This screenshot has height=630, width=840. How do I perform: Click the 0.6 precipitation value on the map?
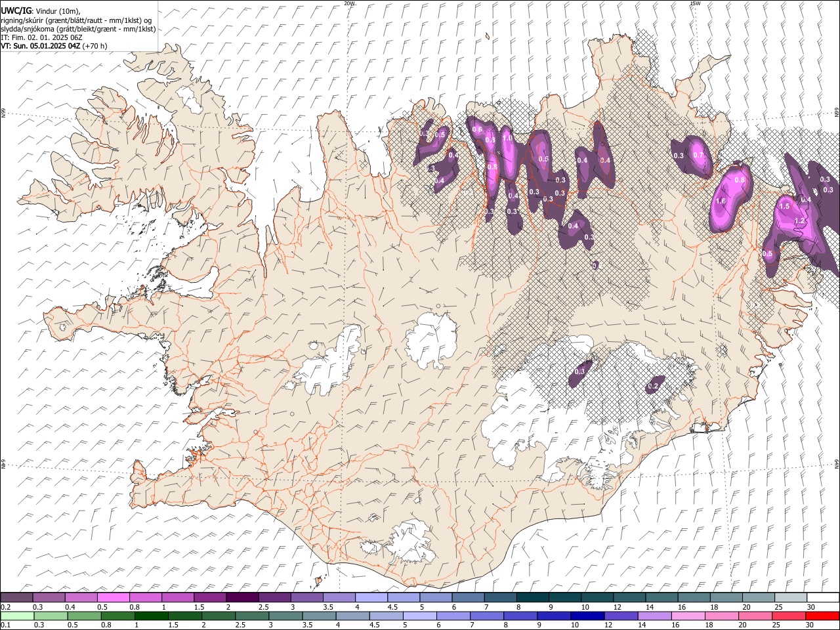[x=477, y=129]
